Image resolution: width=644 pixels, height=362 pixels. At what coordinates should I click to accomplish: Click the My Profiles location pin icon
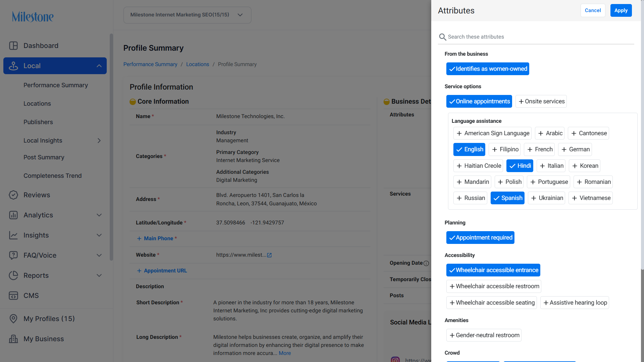point(13,319)
